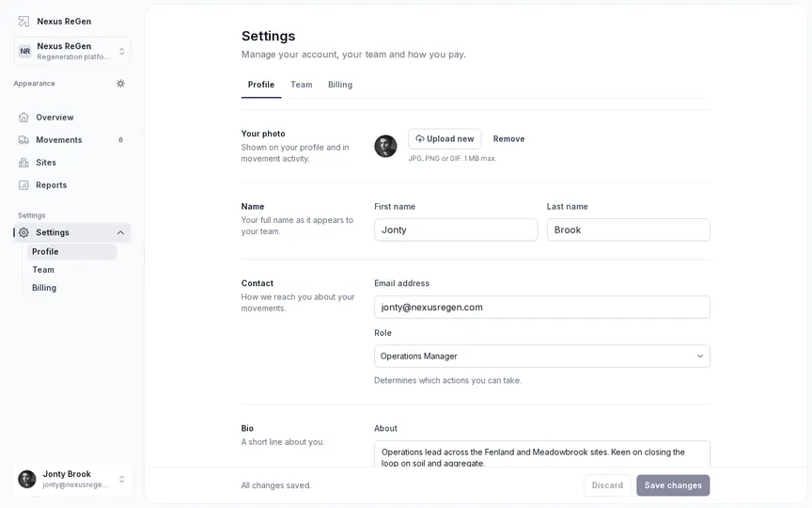Click the profile photo thumbnail
This screenshot has height=508, width=812.
point(386,146)
